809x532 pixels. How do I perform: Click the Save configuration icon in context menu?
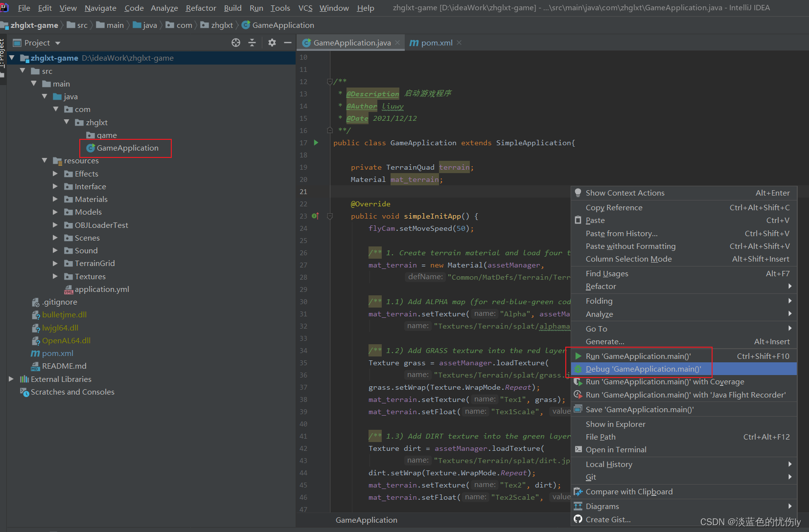(x=578, y=409)
